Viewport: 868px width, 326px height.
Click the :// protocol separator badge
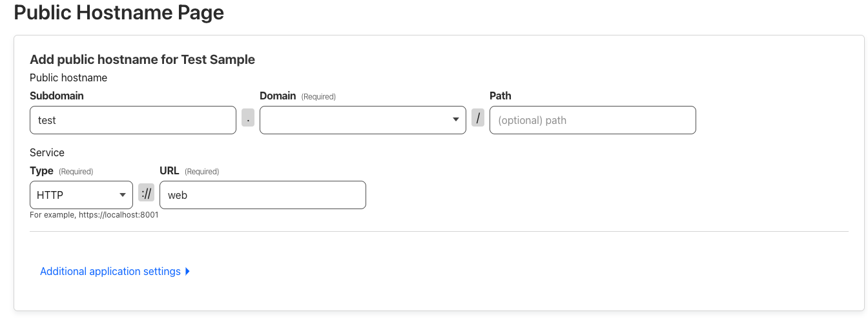click(x=147, y=193)
